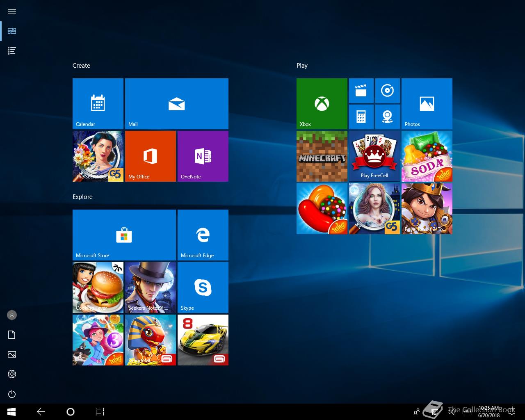525x420 pixels.
Task: Open Task View on the taskbar
Action: click(100, 412)
